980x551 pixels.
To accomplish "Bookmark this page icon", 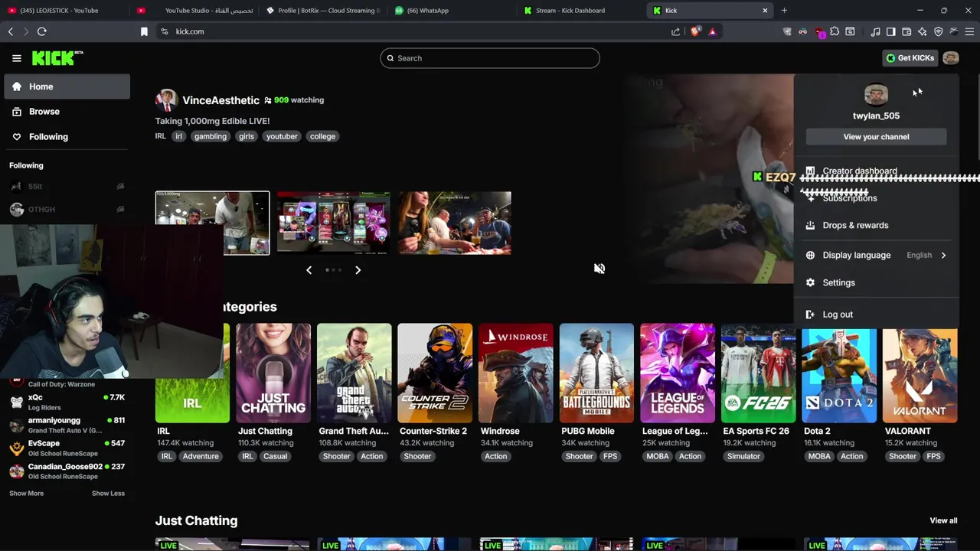I will [144, 31].
